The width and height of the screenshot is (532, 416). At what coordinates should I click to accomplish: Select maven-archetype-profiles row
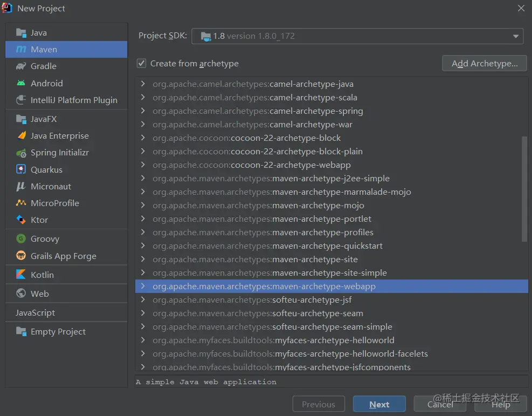pyautogui.click(x=331, y=233)
